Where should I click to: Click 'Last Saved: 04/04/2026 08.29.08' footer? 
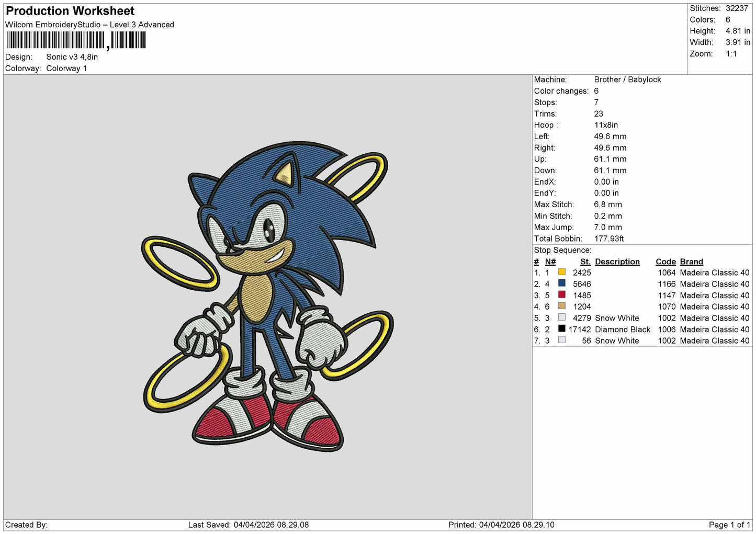[x=249, y=525]
